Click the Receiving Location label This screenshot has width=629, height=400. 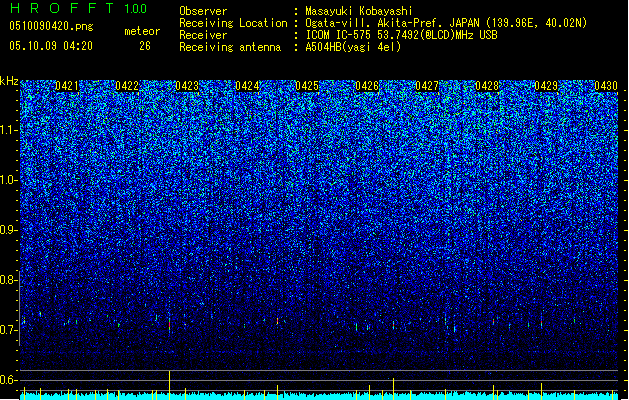tap(233, 23)
